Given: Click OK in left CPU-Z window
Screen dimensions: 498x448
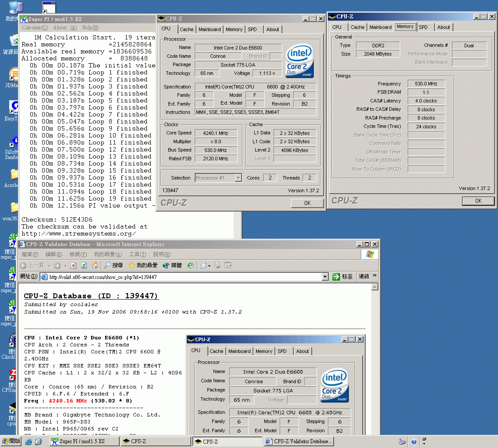Looking at the screenshot, I should [307, 203].
